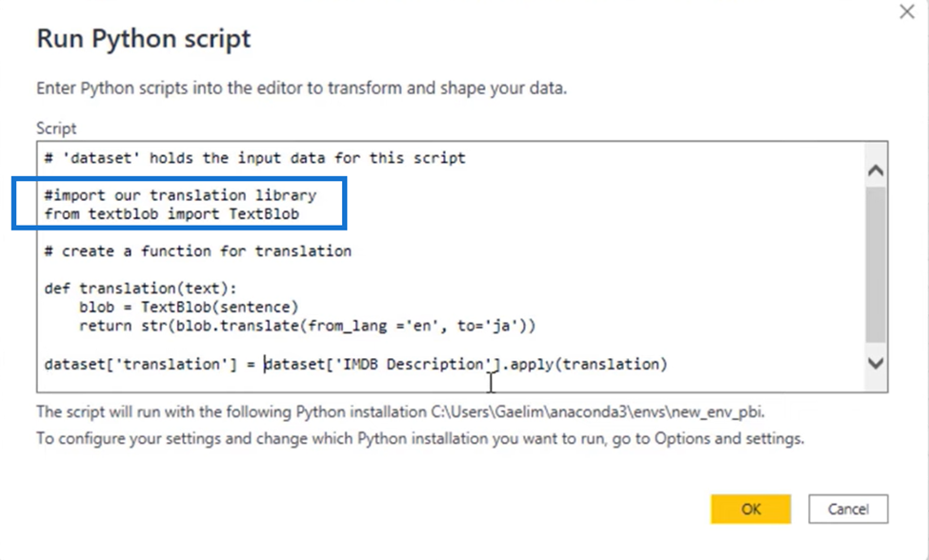The width and height of the screenshot is (929, 560).
Task: Click the script scrollbar down arrow
Action: 876,363
